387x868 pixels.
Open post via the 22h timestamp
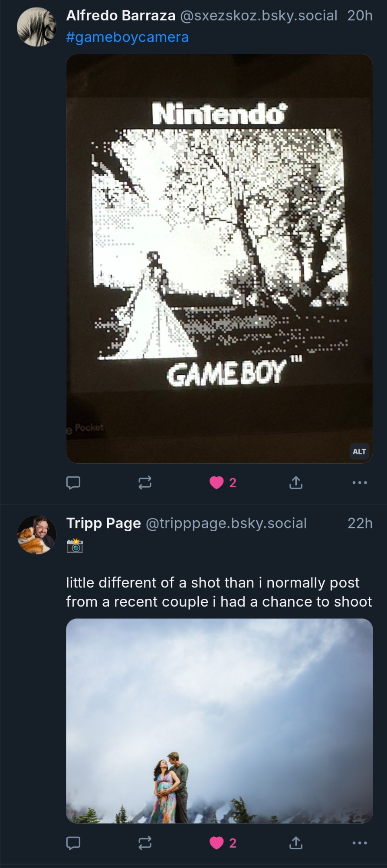click(x=360, y=523)
